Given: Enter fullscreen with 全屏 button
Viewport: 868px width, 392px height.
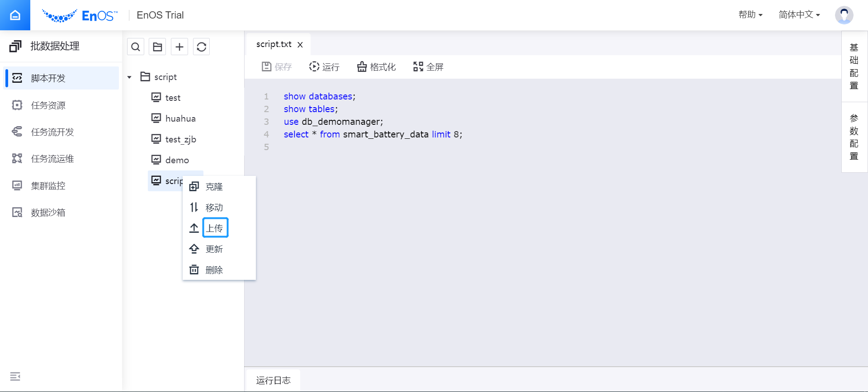Looking at the screenshot, I should (428, 67).
